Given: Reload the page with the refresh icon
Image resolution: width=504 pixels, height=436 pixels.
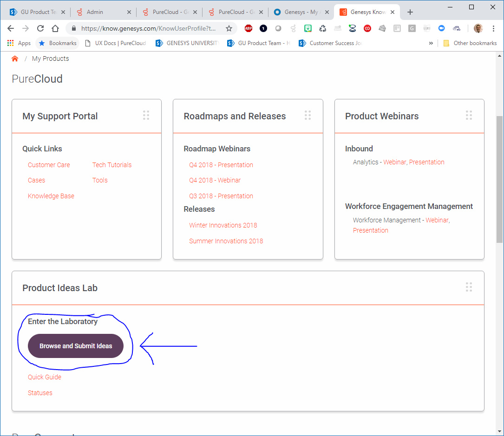Looking at the screenshot, I should point(40,28).
